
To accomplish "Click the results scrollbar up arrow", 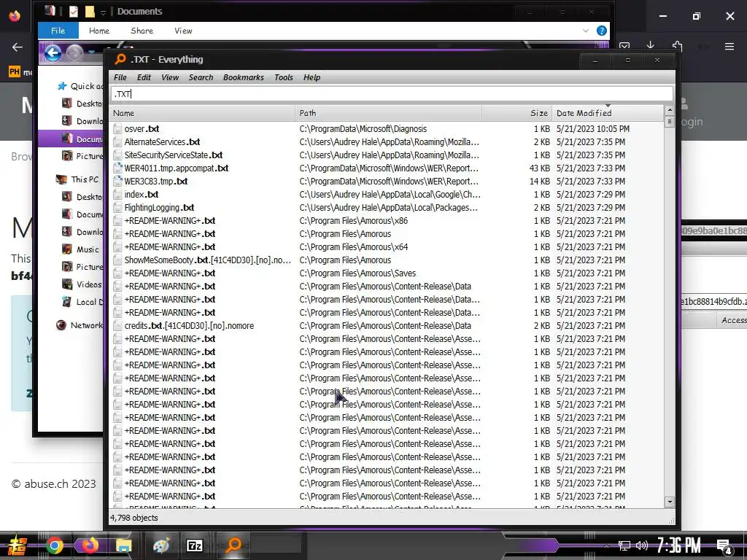I will (670, 111).
